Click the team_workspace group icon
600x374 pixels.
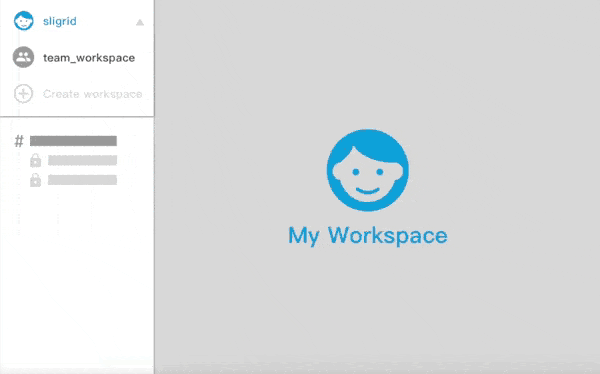pyautogui.click(x=23, y=57)
